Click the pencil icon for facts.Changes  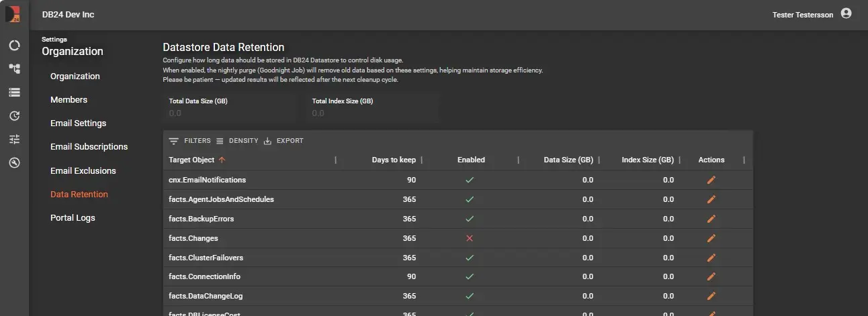tap(711, 238)
